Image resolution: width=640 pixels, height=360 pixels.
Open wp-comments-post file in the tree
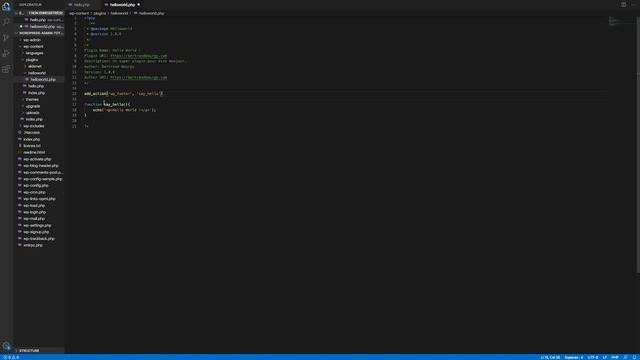pyautogui.click(x=42, y=172)
